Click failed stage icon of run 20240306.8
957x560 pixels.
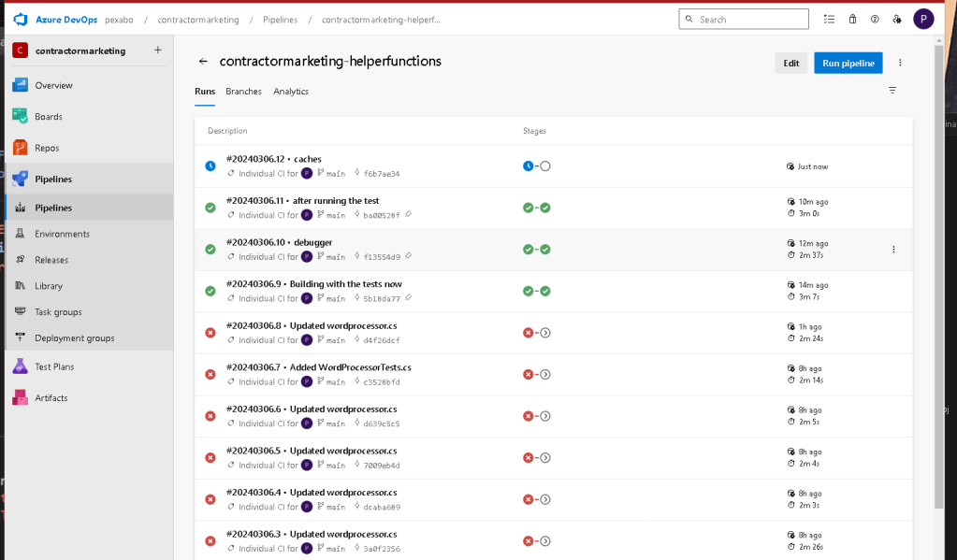coord(528,333)
